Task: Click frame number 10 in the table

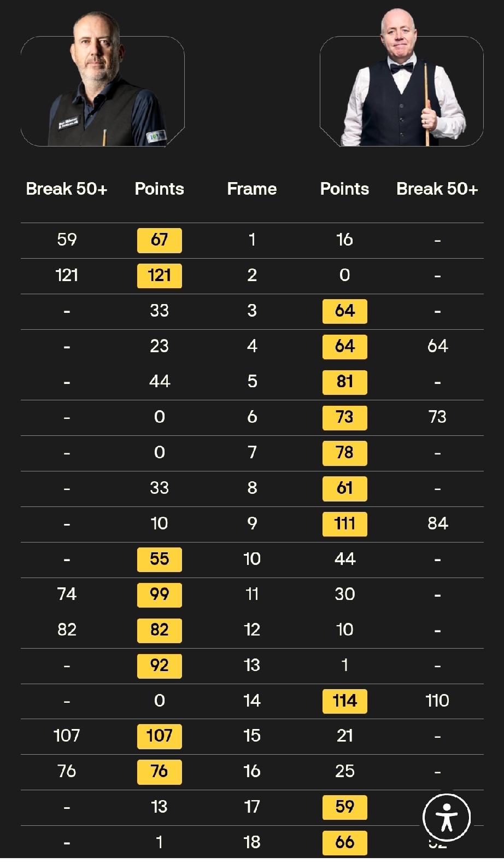Action: [252, 559]
